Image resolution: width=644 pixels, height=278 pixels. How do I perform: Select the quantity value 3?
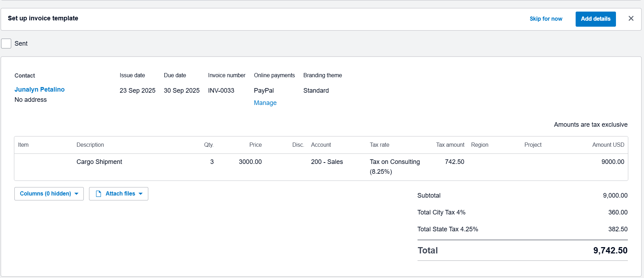[212, 162]
